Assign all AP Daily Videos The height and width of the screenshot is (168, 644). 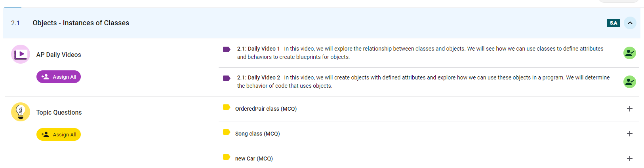coord(59,77)
